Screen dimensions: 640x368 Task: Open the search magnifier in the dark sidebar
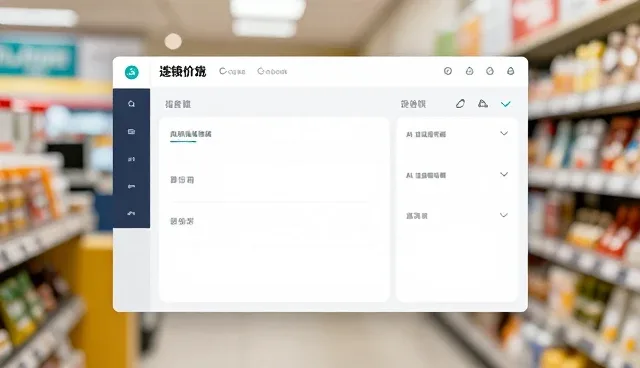click(x=131, y=104)
